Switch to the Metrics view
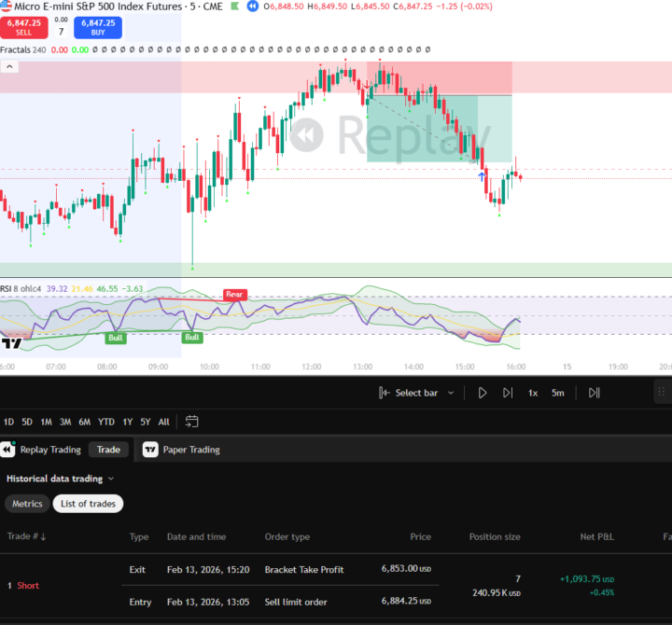 pos(27,504)
